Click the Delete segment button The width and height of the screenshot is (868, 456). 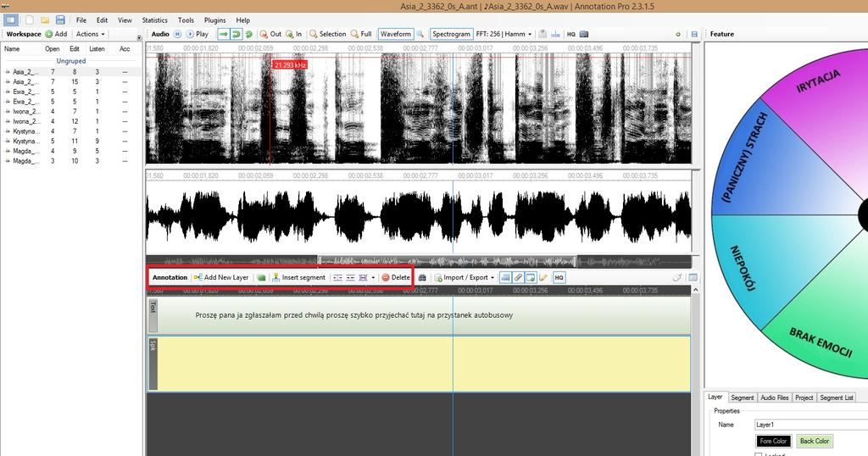click(396, 277)
